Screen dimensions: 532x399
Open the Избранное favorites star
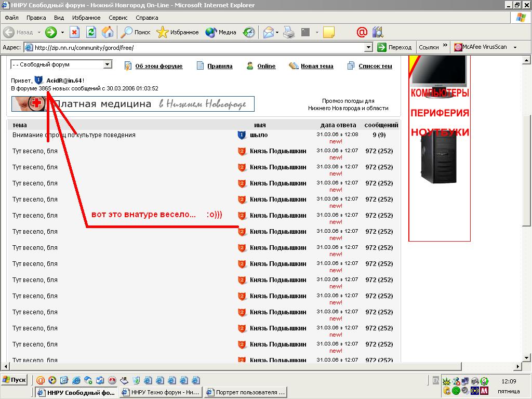tap(178, 32)
